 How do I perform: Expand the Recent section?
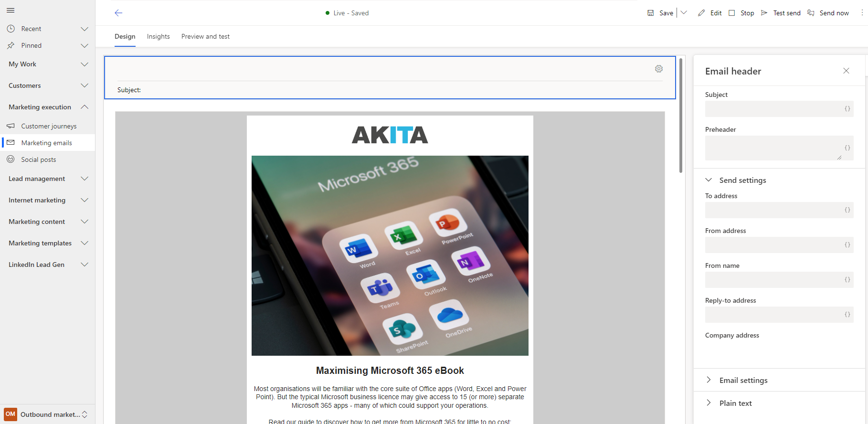(85, 29)
